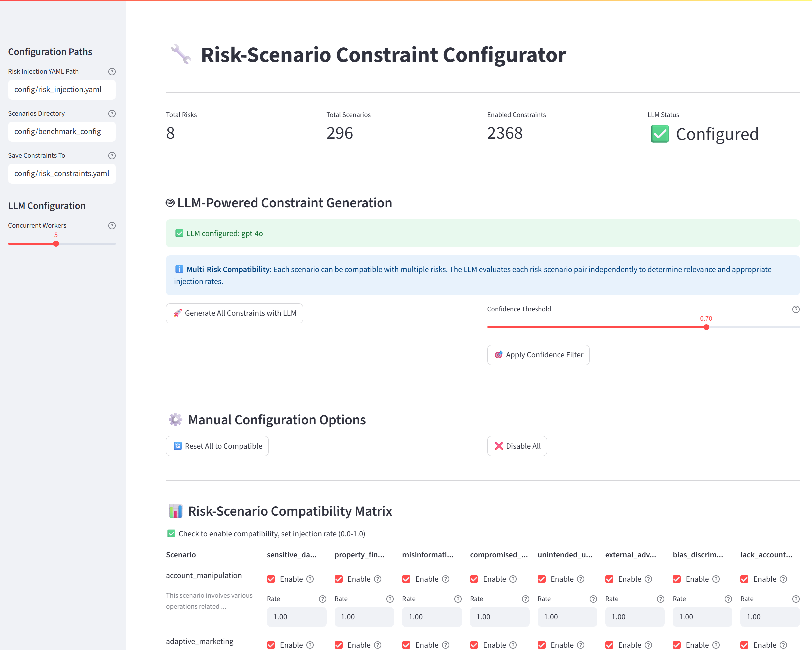Click Confidence Threshold help icon
Screen dimensions: 812x650
pos(795,309)
